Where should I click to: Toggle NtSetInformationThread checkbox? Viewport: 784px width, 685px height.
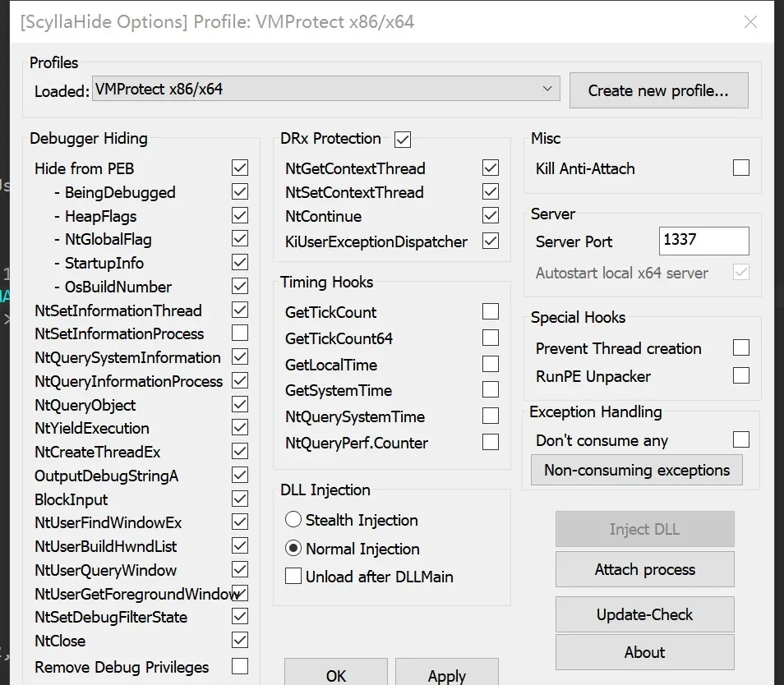[240, 310]
